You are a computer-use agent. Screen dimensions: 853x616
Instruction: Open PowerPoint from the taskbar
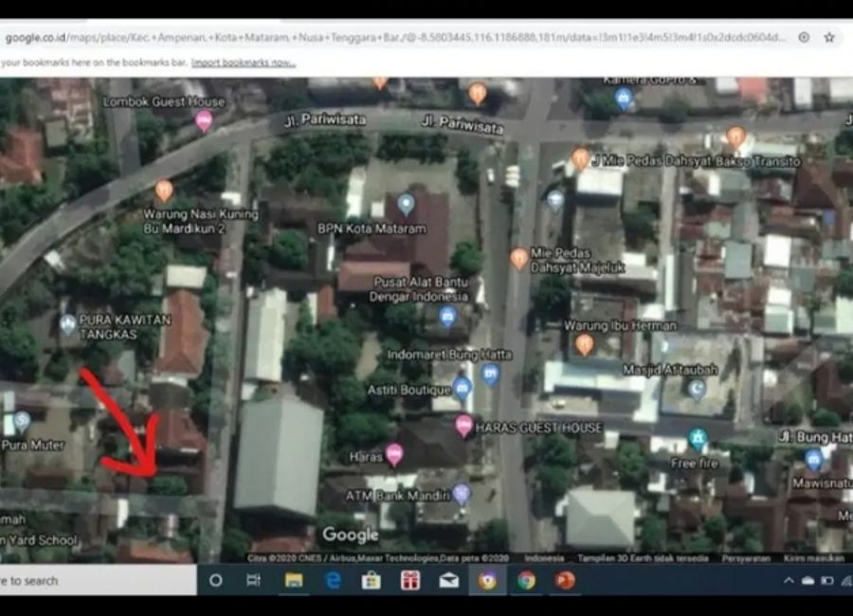tap(565, 581)
